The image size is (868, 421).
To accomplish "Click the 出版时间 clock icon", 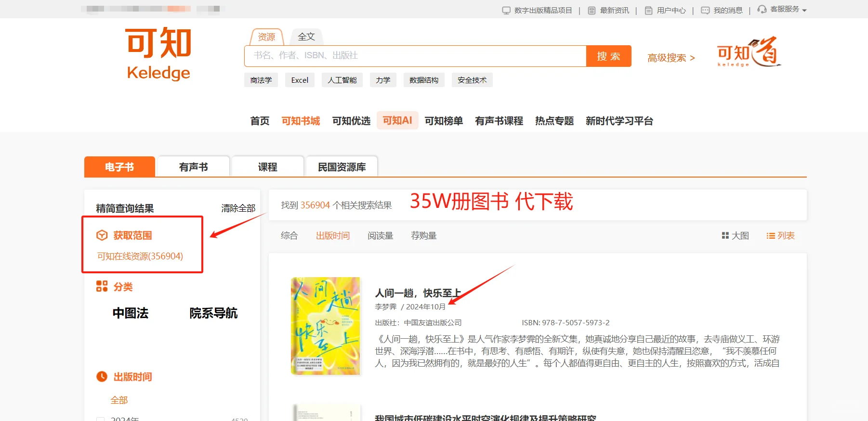I will click(x=102, y=376).
